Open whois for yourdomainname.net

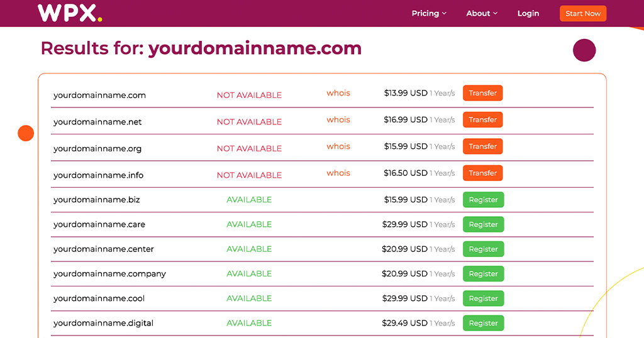click(x=338, y=119)
